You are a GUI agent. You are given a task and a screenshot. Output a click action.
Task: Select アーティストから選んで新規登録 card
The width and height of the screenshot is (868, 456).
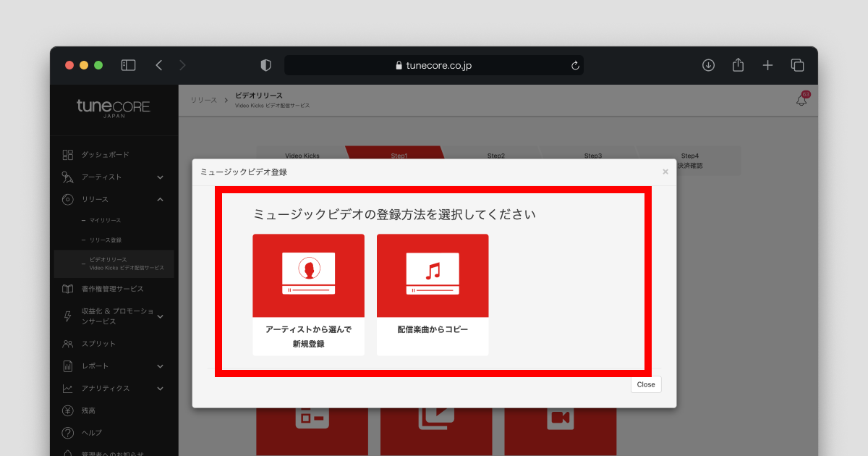click(308, 294)
